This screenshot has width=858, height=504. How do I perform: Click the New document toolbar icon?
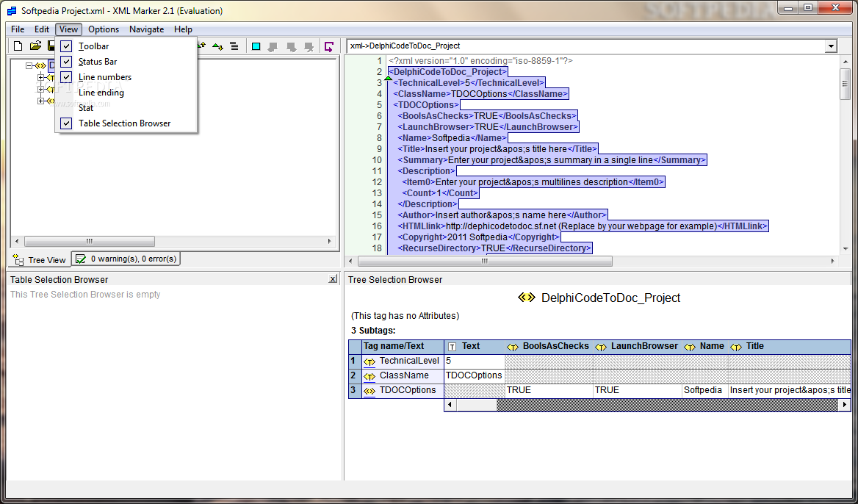coord(18,46)
